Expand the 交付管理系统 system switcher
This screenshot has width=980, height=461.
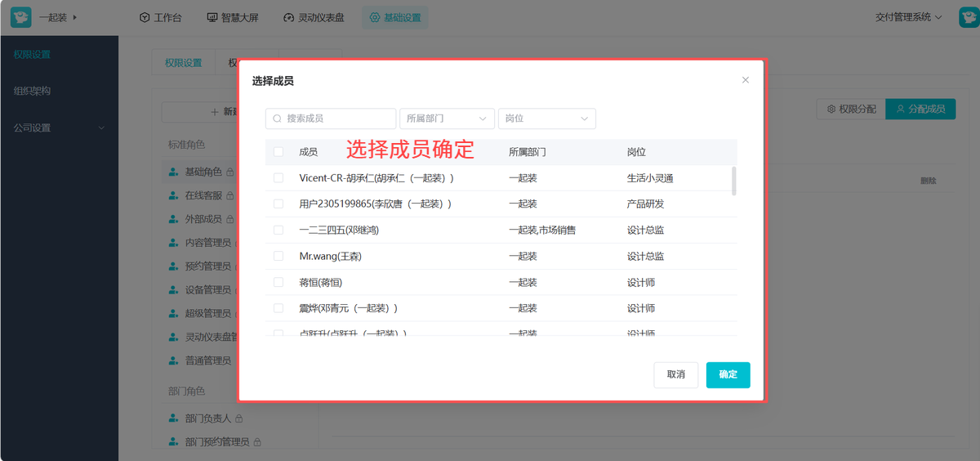coord(909,17)
